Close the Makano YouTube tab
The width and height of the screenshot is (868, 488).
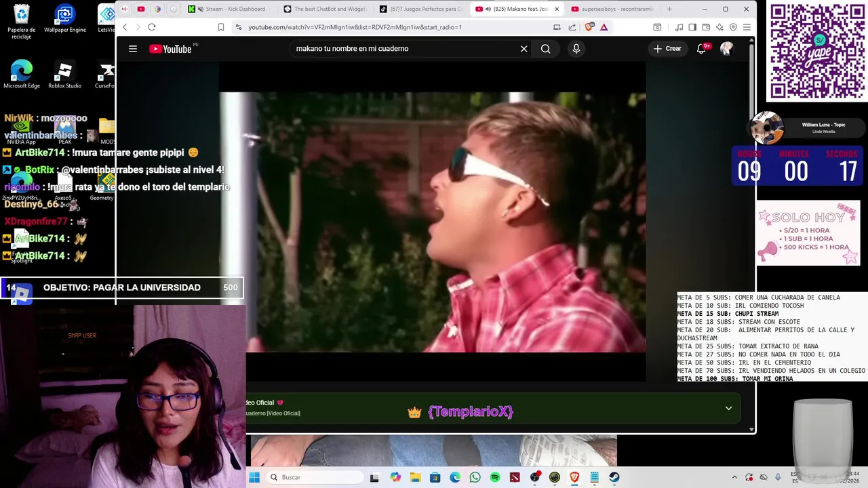point(557,9)
